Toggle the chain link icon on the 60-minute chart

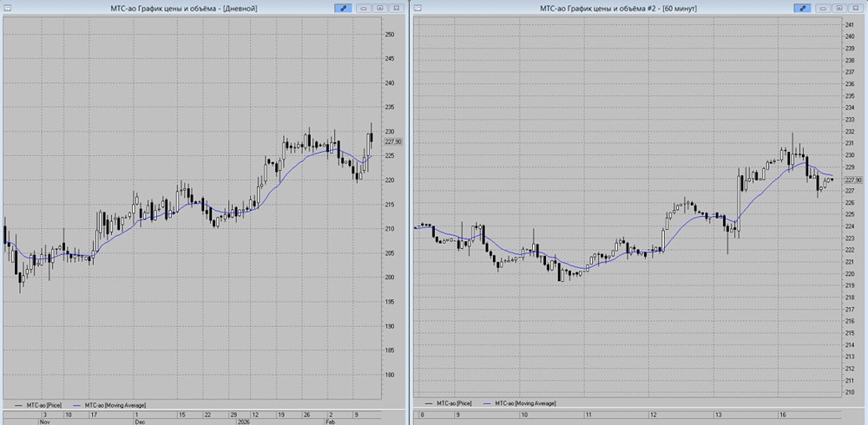802,9
